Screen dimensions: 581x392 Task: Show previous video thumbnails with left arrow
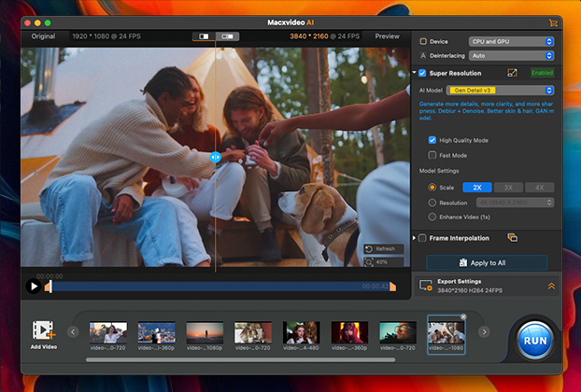tap(73, 332)
